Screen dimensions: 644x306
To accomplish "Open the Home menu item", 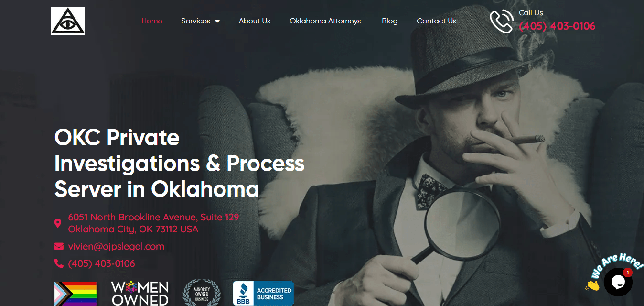I will [x=152, y=21].
